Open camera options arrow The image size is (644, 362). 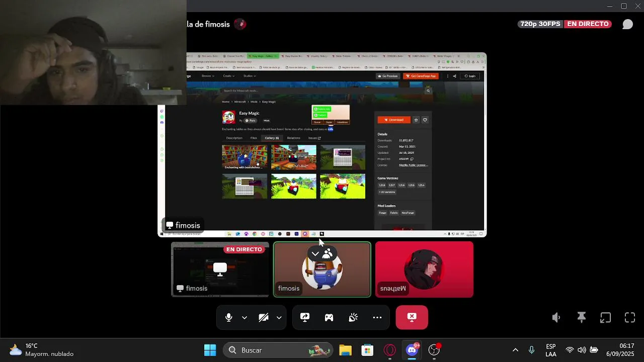pyautogui.click(x=279, y=318)
